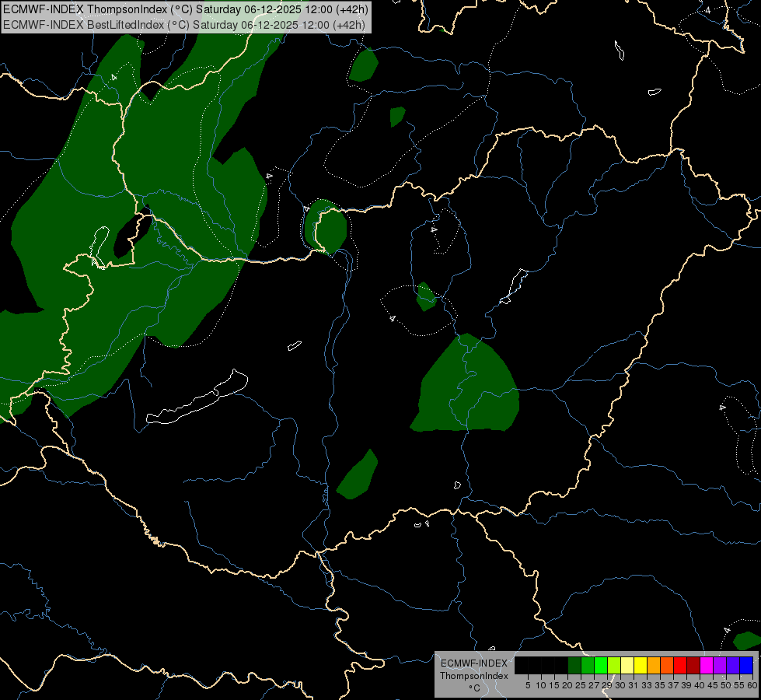Screen dimensions: 761x700
Task: Select the bright green 27–29 legend swatch
Action: 601,665
